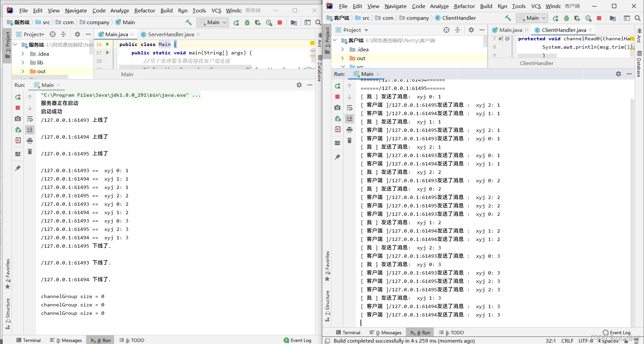Pin tab icon in client Run panel

pos(337,157)
